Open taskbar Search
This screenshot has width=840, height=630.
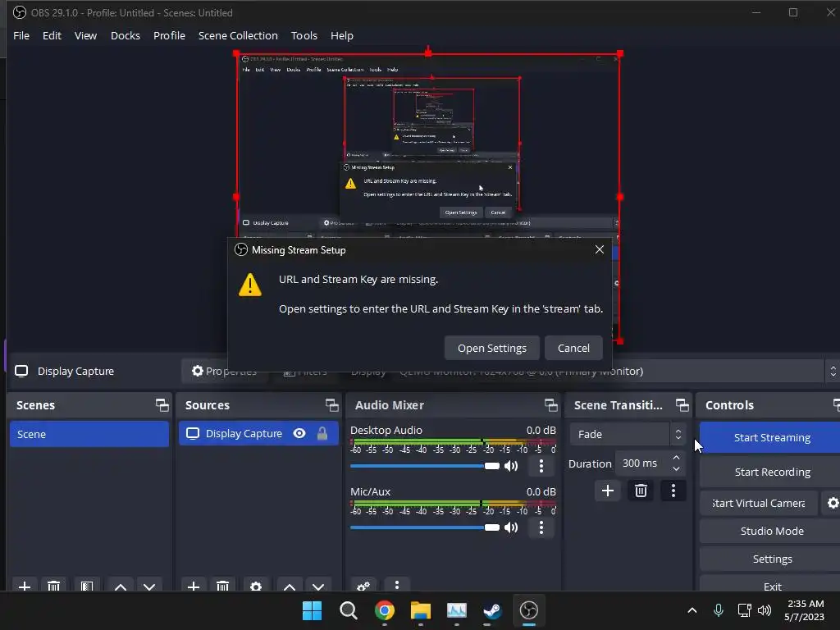tap(348, 610)
